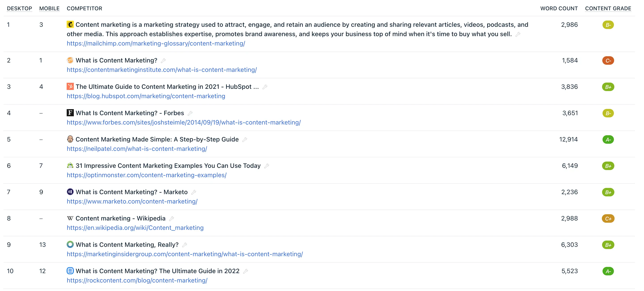The width and height of the screenshot is (644, 291).
Task: Click the wrench icon after HubSpot title
Action: coord(265,87)
